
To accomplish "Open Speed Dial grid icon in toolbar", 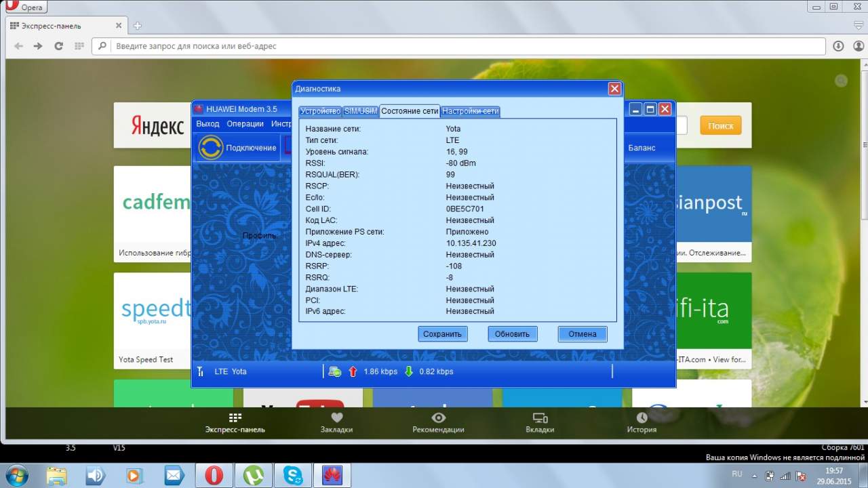I will (79, 46).
